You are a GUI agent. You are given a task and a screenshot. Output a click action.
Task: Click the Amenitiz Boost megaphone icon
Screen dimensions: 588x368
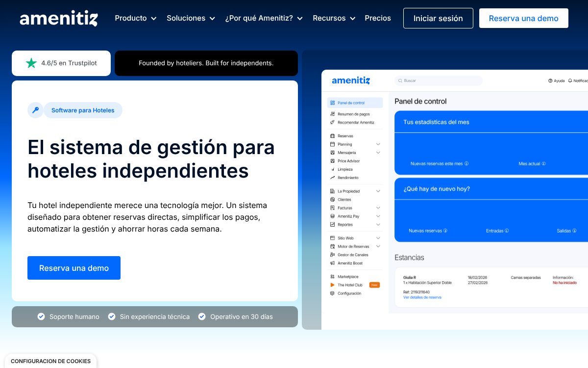click(x=333, y=263)
